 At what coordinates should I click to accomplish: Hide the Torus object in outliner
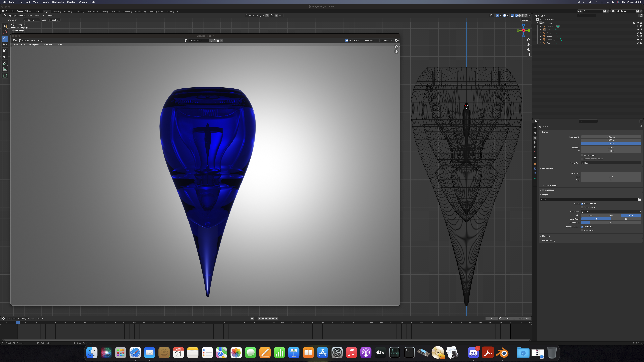tap(637, 43)
